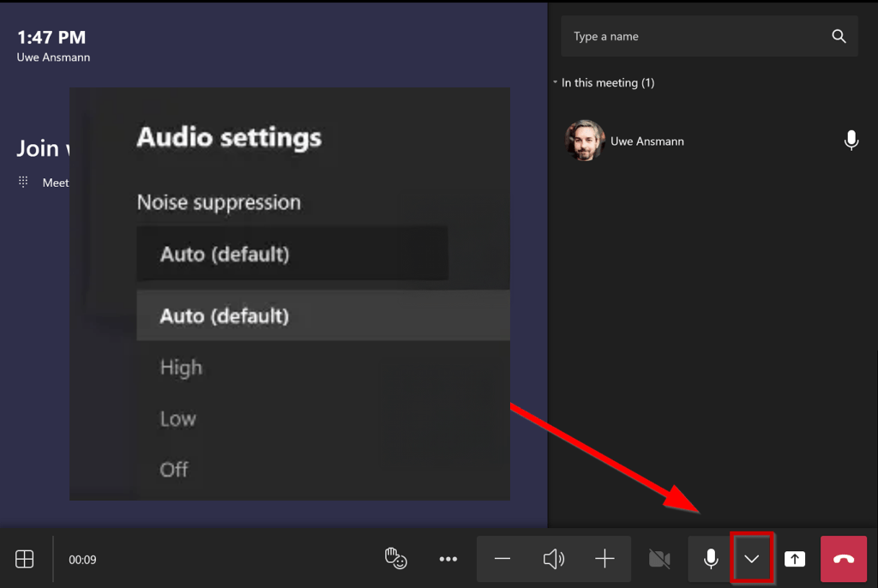
Task: Click the raise hand reactions icon
Action: click(395, 559)
